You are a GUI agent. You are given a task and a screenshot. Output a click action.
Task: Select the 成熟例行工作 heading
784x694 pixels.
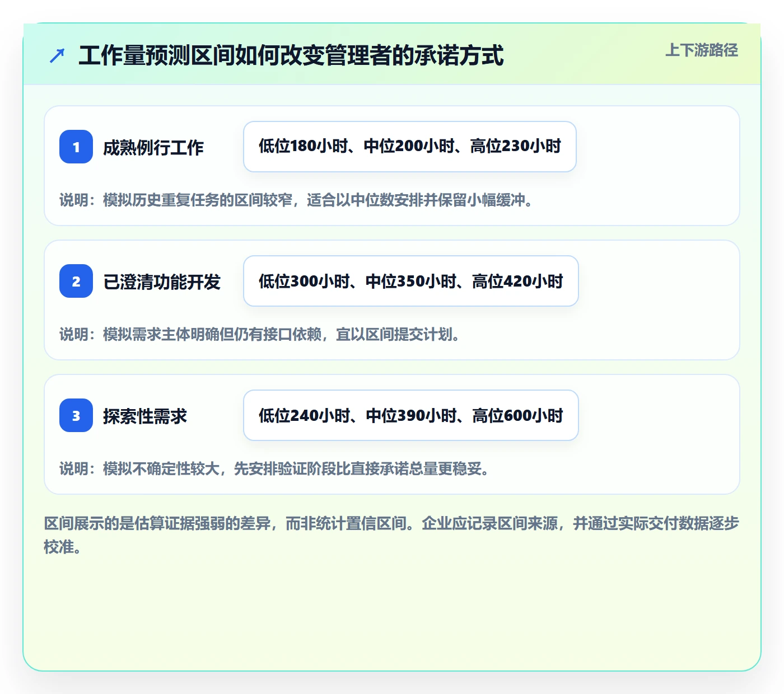pos(153,148)
